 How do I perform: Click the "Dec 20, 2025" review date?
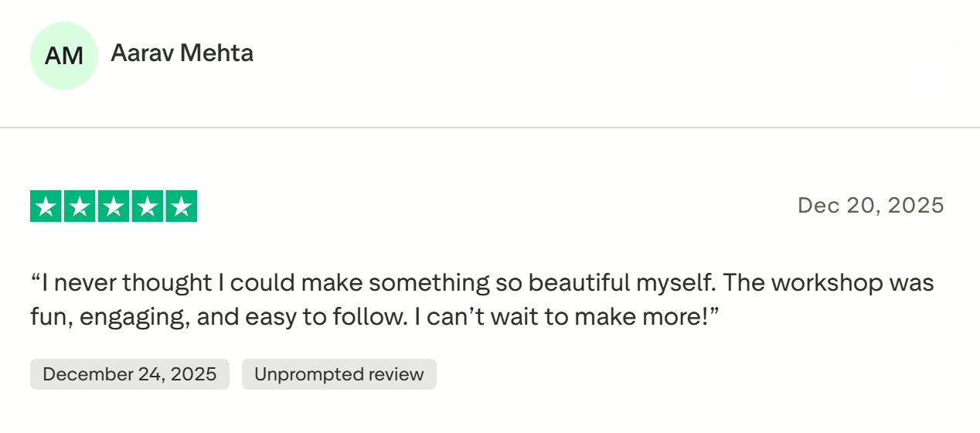870,205
